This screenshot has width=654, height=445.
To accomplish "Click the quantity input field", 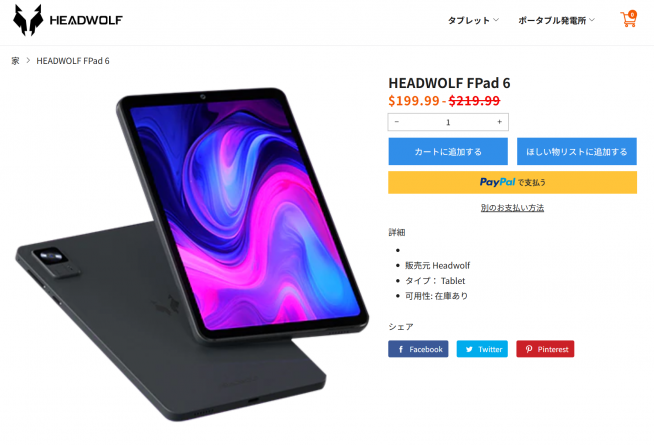I will click(x=448, y=122).
